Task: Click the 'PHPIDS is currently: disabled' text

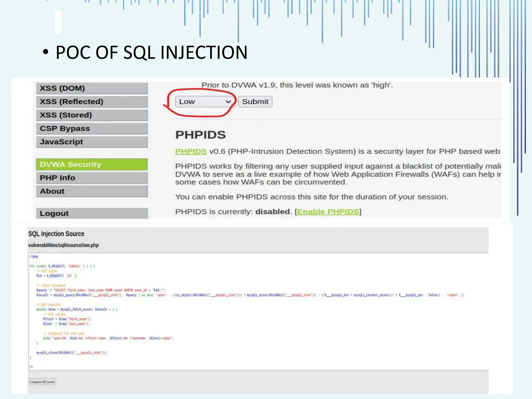Action: [233, 212]
